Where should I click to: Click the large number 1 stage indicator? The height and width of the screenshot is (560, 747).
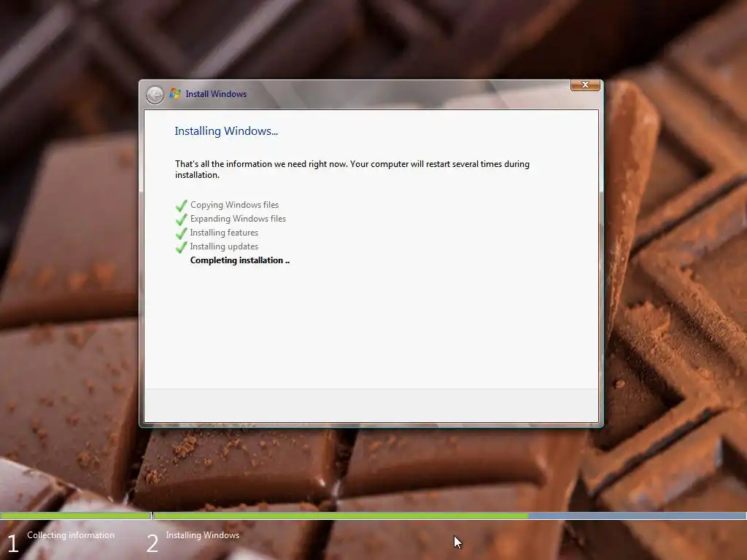(x=13, y=543)
